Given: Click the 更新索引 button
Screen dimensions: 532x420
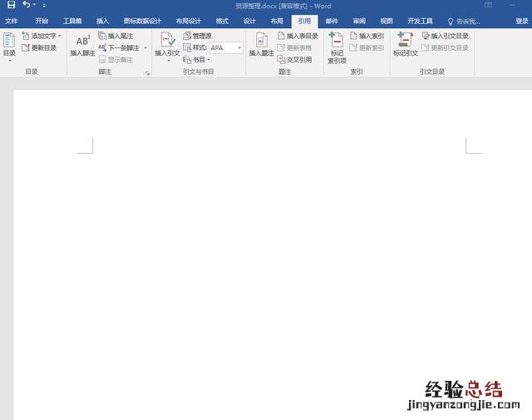Looking at the screenshot, I should pos(367,48).
